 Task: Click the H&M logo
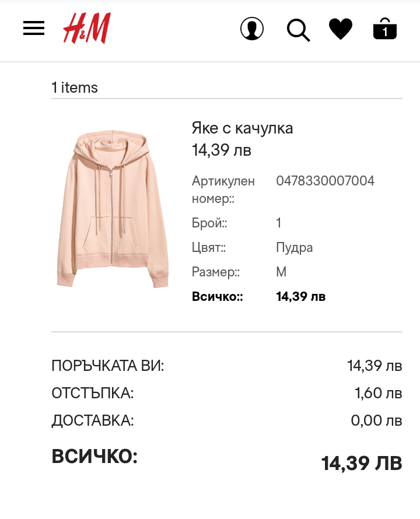(x=87, y=28)
